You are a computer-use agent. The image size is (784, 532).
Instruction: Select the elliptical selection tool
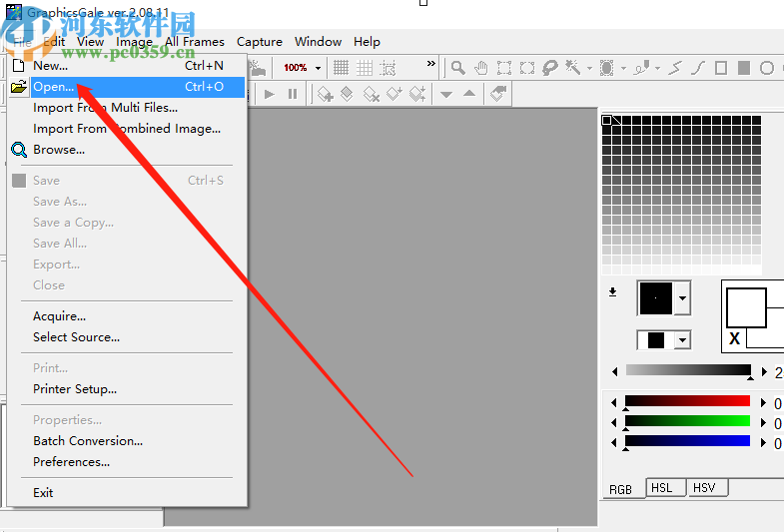pos(527,68)
